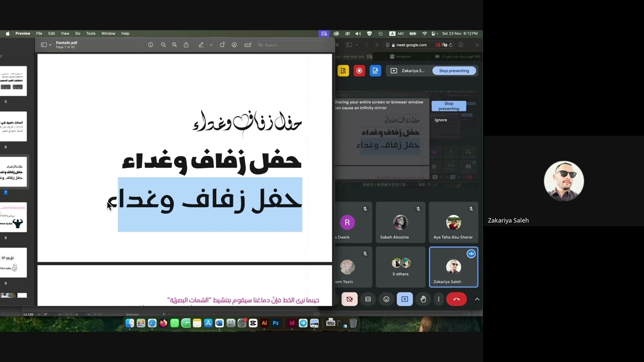The width and height of the screenshot is (644, 362).
Task: Expand the Meet side panel chevron
Action: tap(477, 299)
